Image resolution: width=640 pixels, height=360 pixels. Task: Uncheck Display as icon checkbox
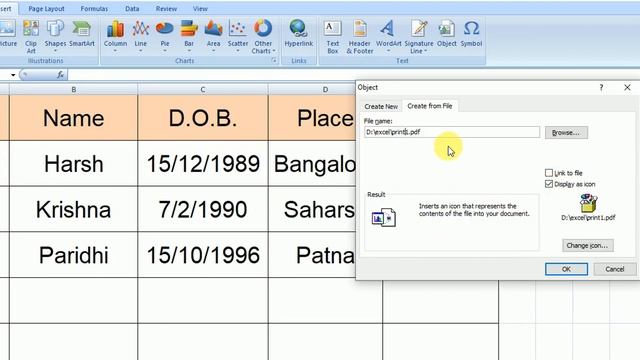click(549, 184)
